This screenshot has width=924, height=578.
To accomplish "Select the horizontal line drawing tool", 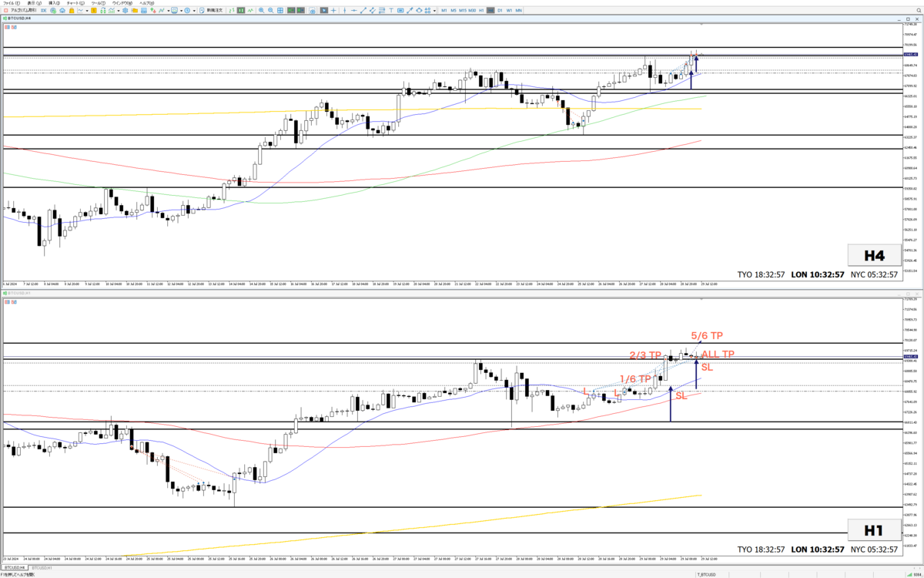I will coord(354,10).
